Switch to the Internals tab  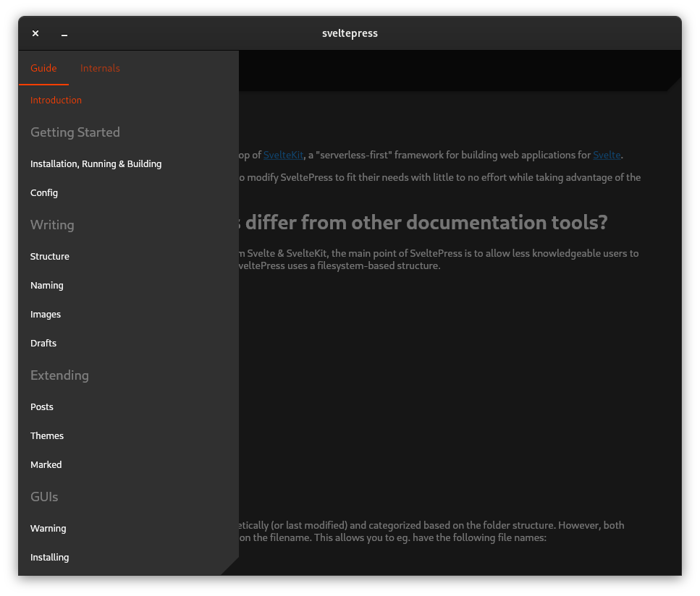[x=100, y=68]
